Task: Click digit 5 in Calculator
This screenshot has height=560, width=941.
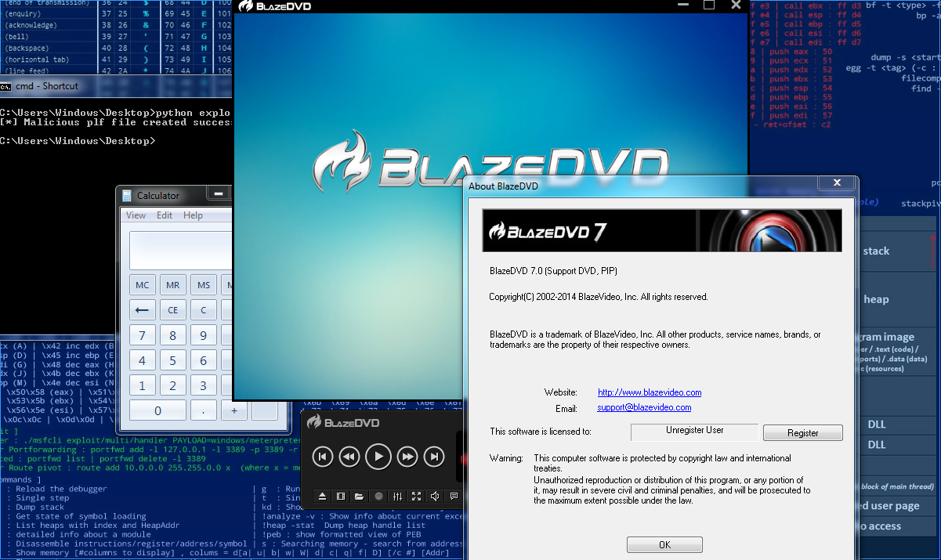Action: (173, 361)
